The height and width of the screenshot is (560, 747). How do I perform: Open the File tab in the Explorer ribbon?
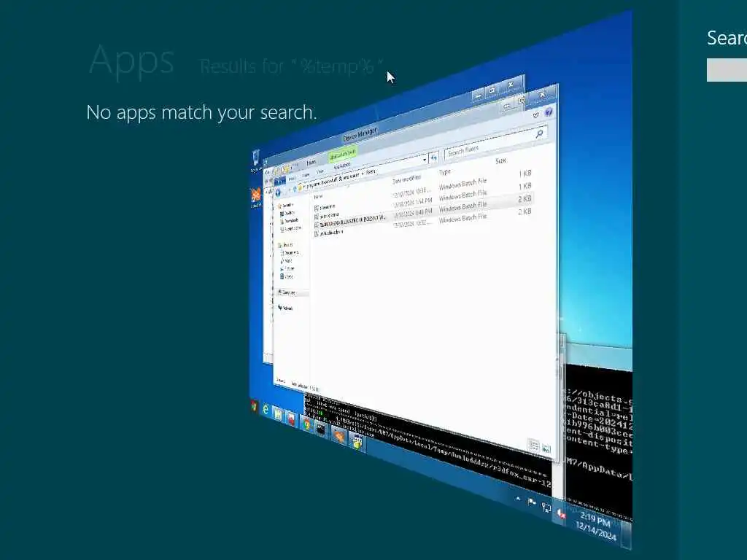point(279,181)
